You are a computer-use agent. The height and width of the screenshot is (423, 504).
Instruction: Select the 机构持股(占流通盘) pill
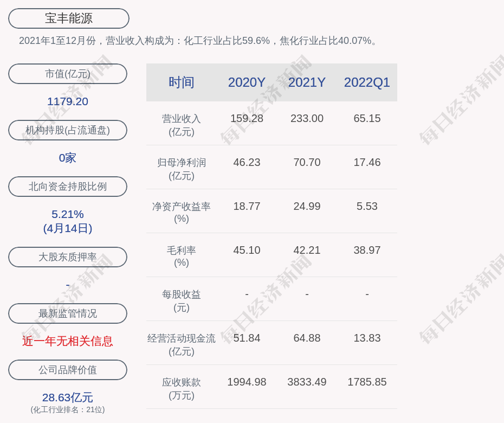tap(68, 130)
